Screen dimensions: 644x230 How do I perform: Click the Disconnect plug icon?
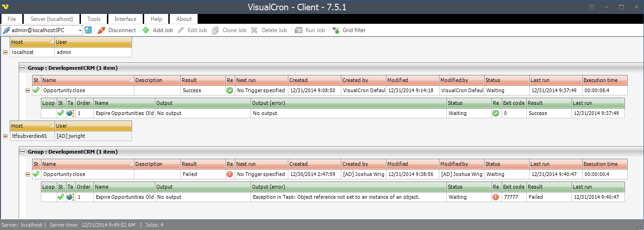click(101, 30)
